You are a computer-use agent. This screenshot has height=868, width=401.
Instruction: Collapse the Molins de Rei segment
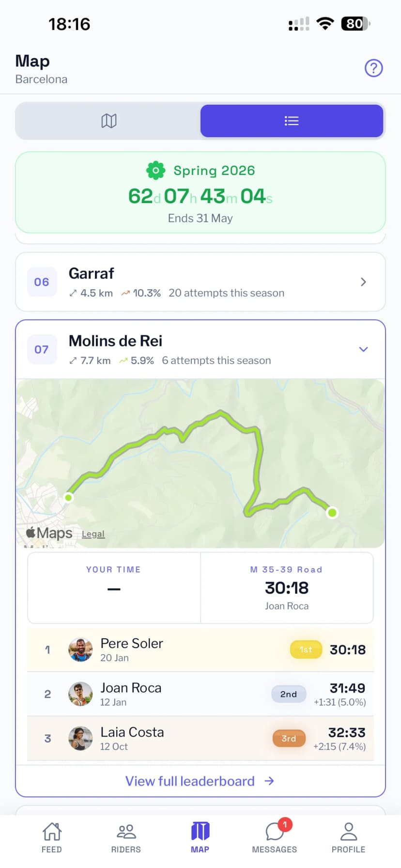pyautogui.click(x=363, y=349)
